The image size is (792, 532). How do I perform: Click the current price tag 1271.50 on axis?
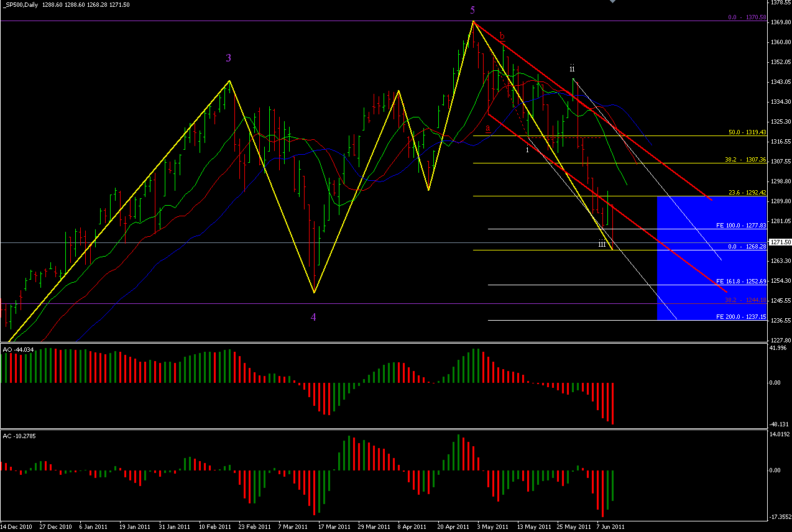point(780,242)
